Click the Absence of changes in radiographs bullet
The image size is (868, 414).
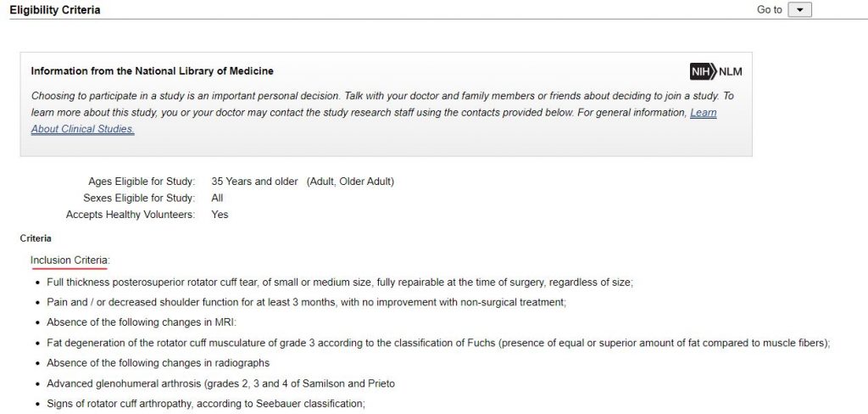pyautogui.click(x=158, y=363)
